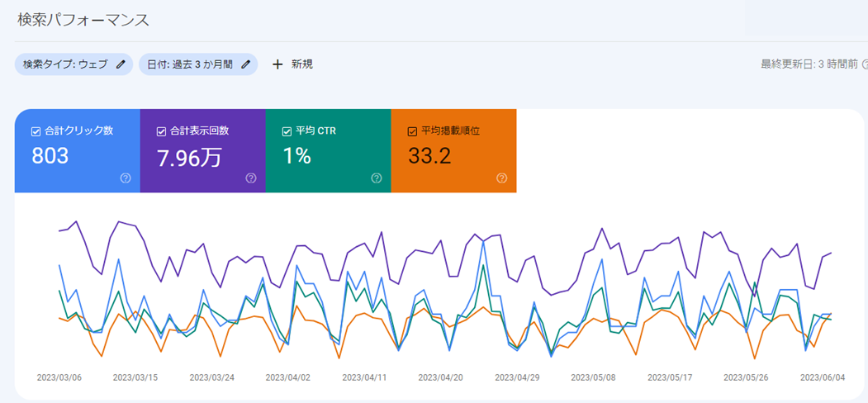Click the 2023/03/06 axis date
Screen dimensions: 868x403
pos(59,377)
